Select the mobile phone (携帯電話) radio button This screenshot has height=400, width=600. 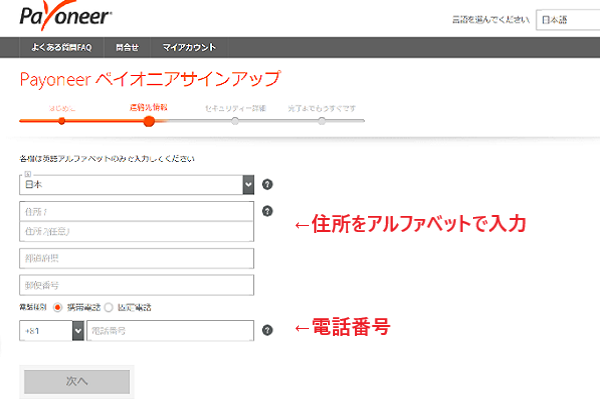(58, 307)
